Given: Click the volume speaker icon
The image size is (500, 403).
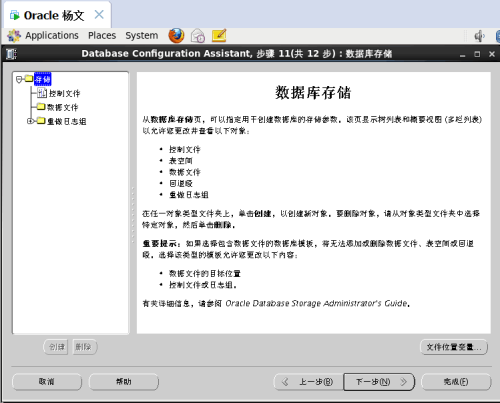Looking at the screenshot, I should 480,36.
